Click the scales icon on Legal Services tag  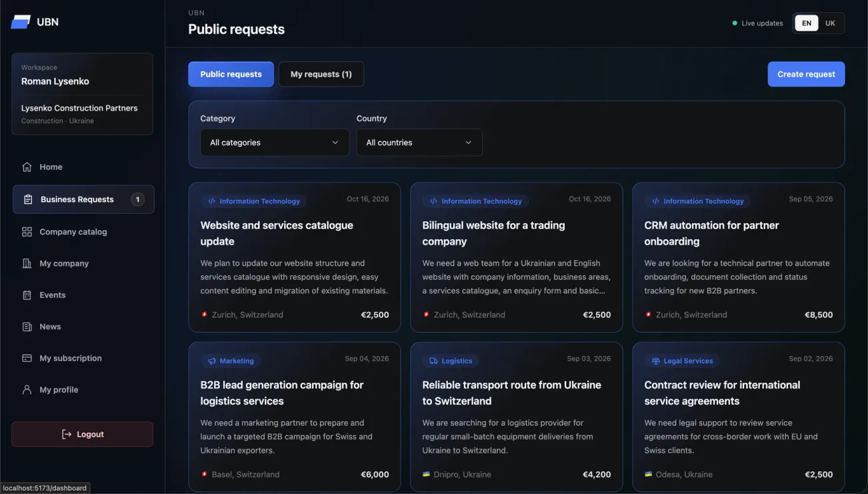(656, 361)
